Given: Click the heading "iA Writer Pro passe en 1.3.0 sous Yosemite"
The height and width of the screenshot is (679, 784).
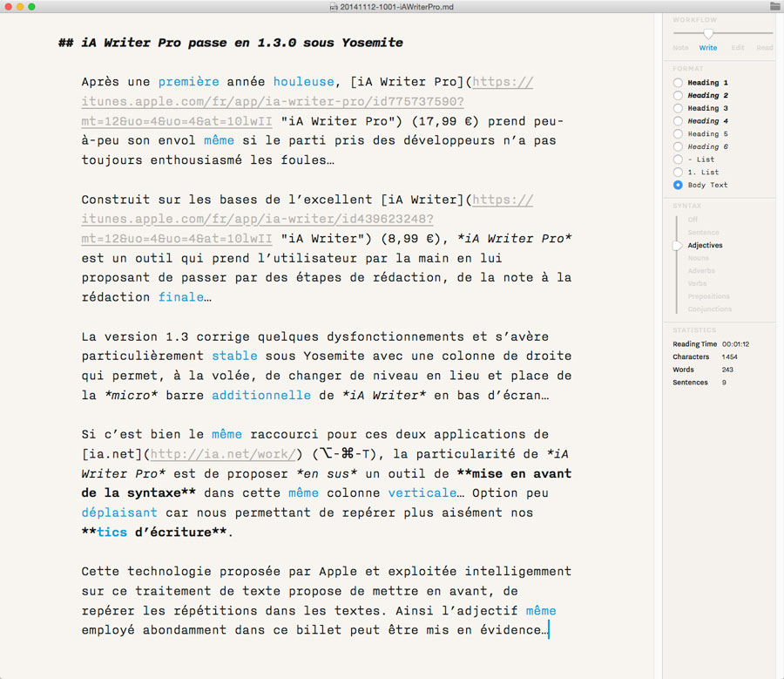Looking at the screenshot, I should (x=242, y=43).
